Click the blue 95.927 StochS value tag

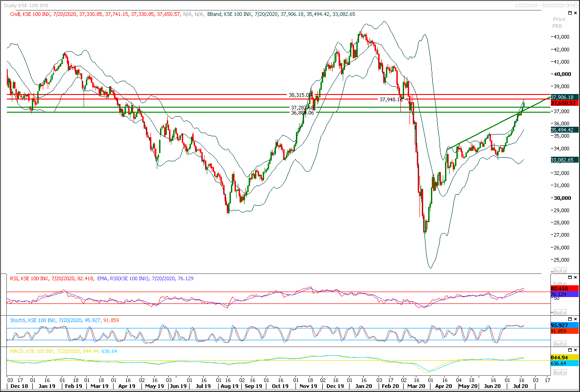[x=564, y=325]
